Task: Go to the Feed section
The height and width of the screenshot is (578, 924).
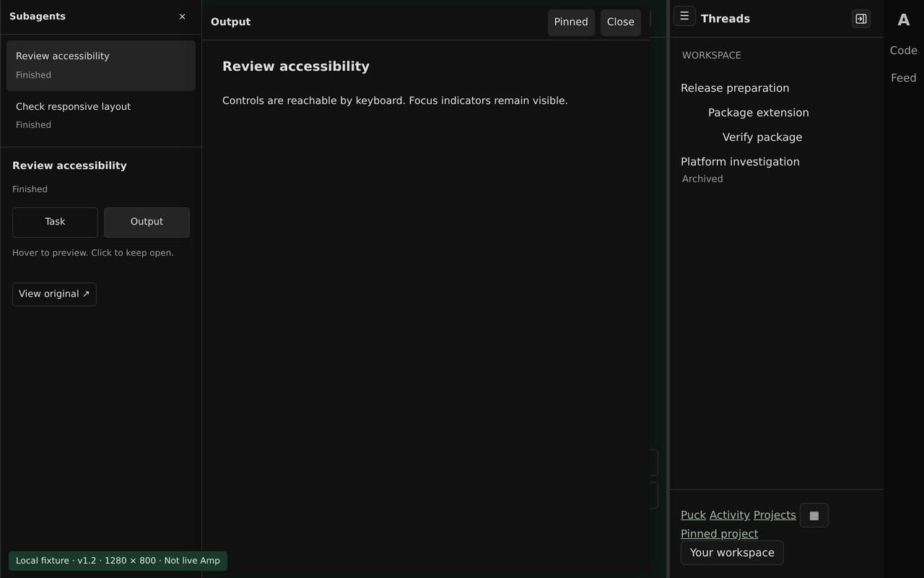Action: tap(903, 78)
